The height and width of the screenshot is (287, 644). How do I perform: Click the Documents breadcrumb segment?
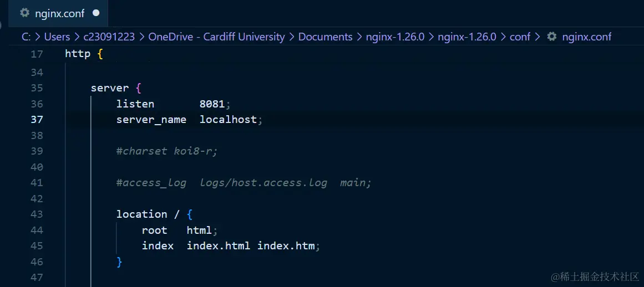click(x=325, y=37)
